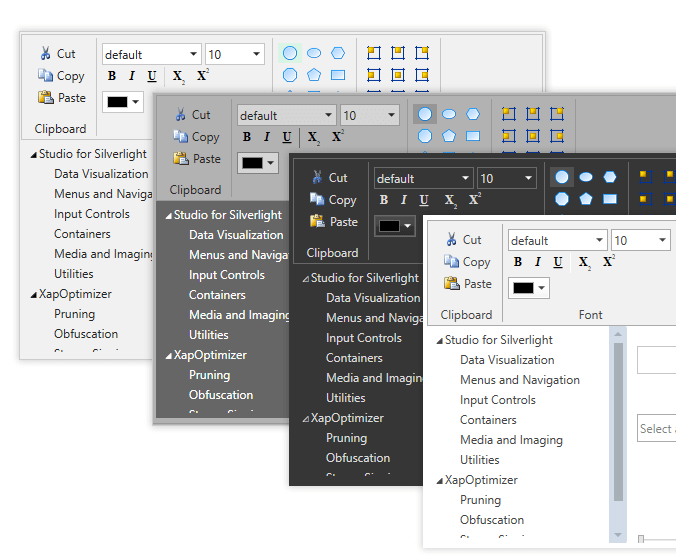Collapse XapOptimizer node in white front window
This screenshot has height=560, width=676.
pos(439,481)
